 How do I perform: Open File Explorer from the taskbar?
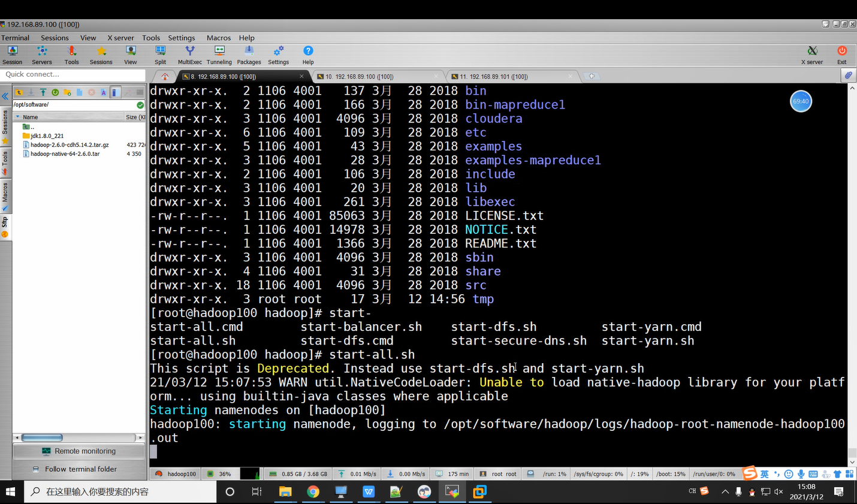(285, 491)
